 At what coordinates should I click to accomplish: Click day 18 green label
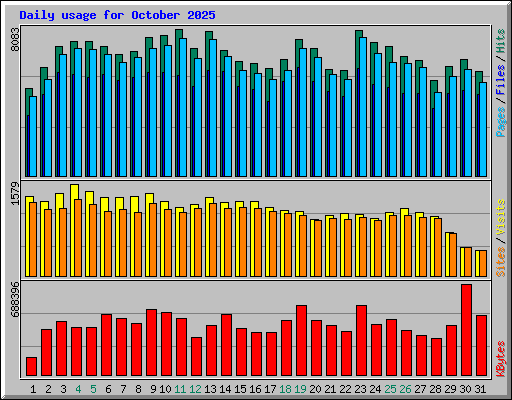pyautogui.click(x=285, y=389)
